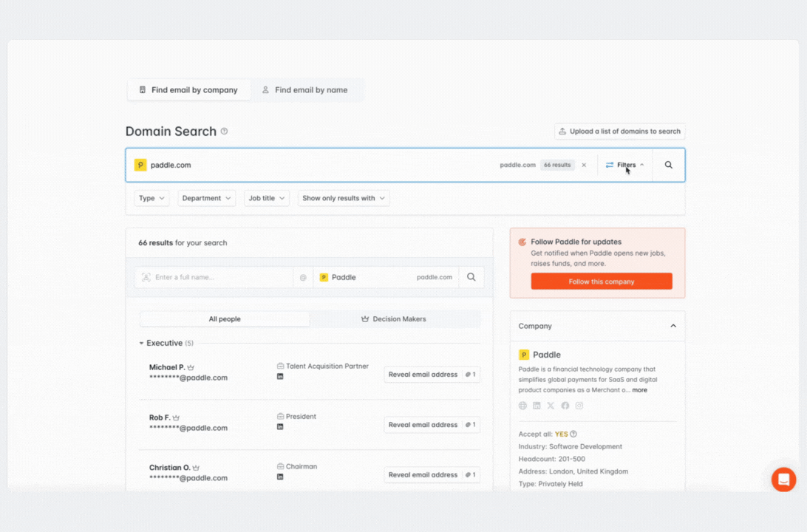Reveal email address for Michael P.
Viewport: 807px width, 532px height.
[x=432, y=375]
